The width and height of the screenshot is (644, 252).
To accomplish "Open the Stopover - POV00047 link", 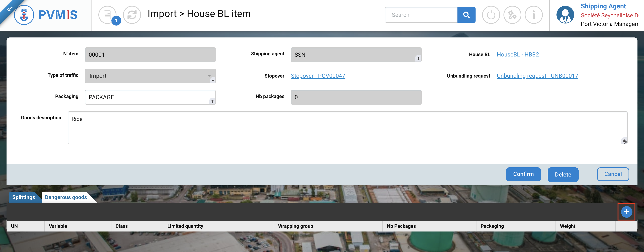I will (x=318, y=76).
